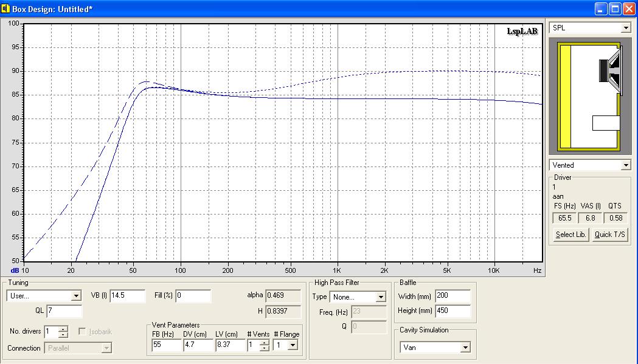This screenshot has height=364, width=638.
Task: Increase the # Vents count
Action: [265, 343]
